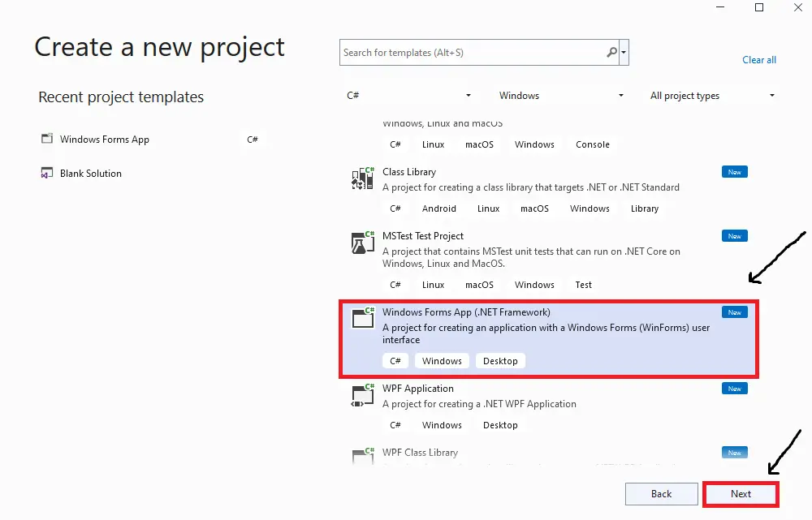812x520 pixels.
Task: Click the Blank Solution recent icon
Action: coord(47,173)
